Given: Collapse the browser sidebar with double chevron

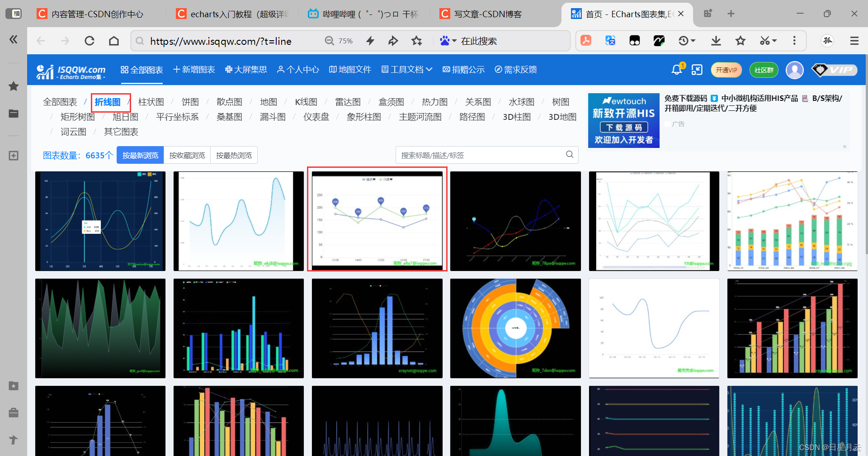Looking at the screenshot, I should click(x=14, y=40).
